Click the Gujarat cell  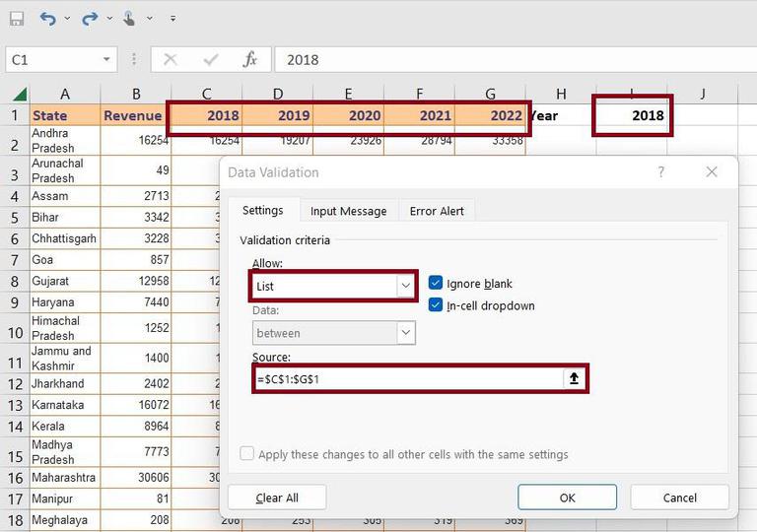click(x=65, y=281)
